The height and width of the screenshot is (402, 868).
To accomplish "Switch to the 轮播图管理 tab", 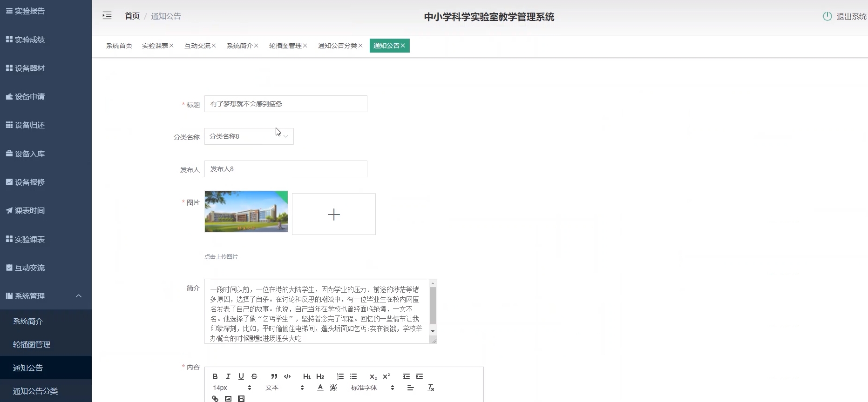I will tap(285, 46).
